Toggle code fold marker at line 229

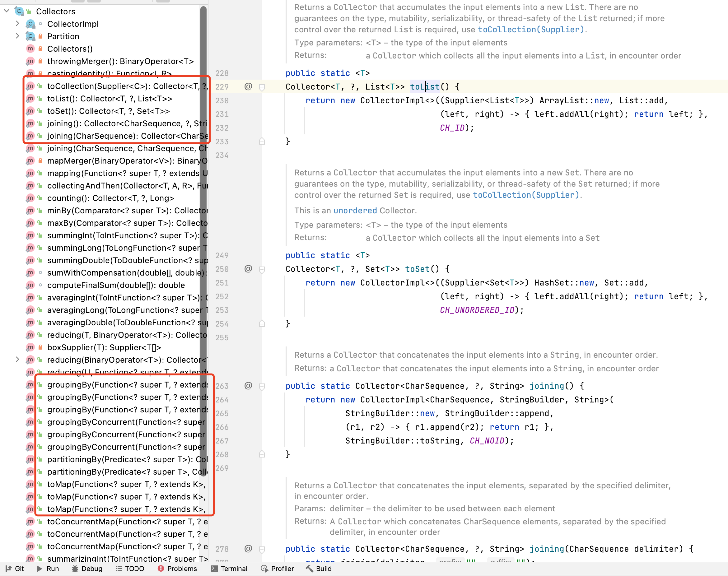(262, 87)
